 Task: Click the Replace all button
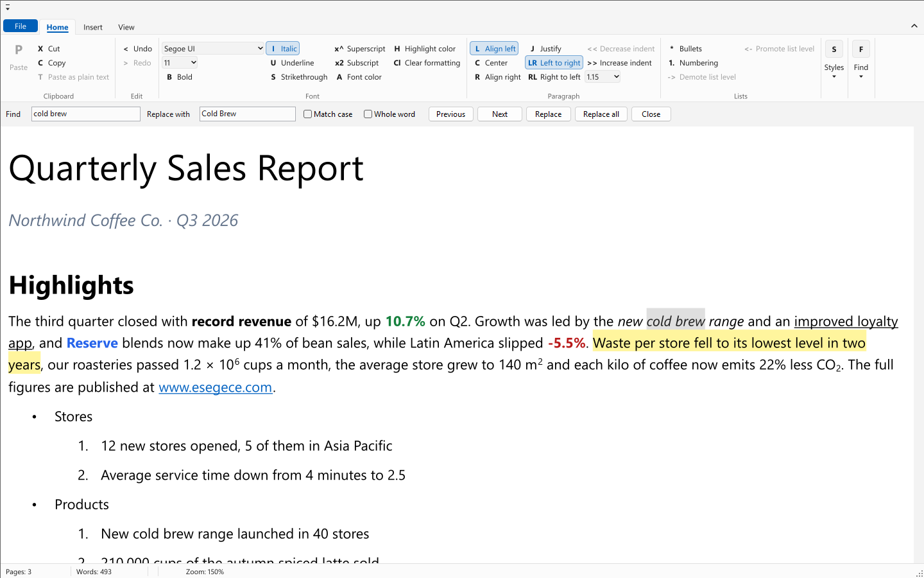click(601, 114)
